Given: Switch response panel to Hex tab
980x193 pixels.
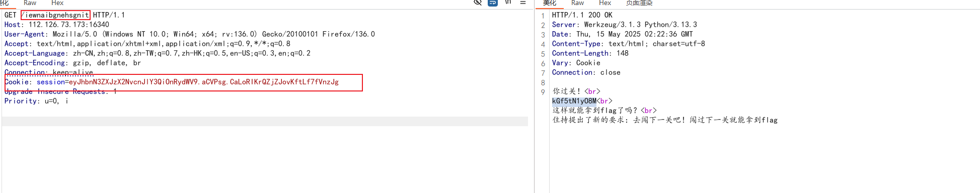Looking at the screenshot, I should 605,3.
